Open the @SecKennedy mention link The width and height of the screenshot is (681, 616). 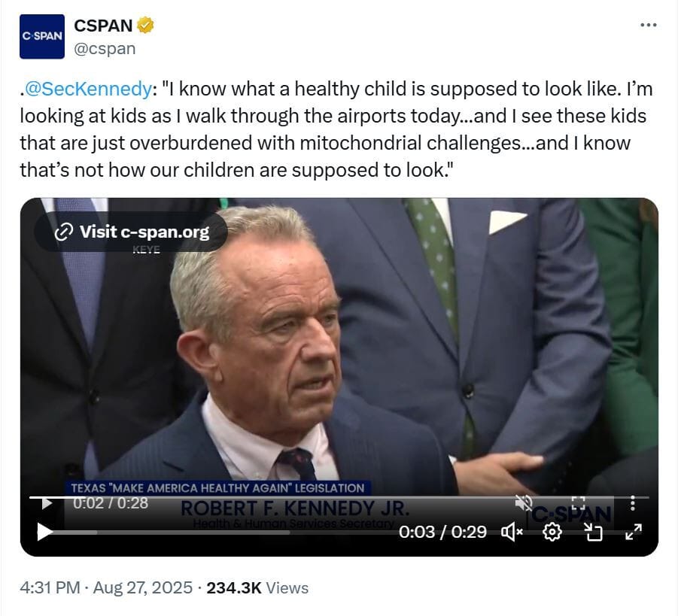88,89
